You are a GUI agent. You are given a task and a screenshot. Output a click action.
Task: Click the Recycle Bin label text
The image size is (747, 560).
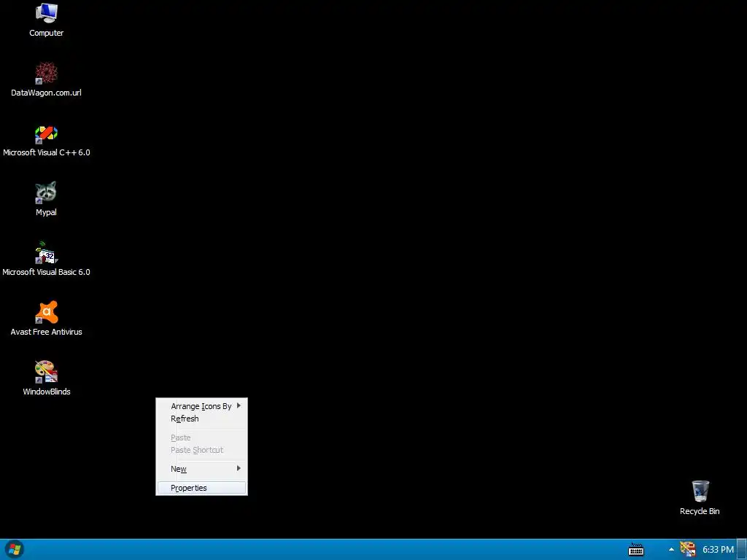pyautogui.click(x=700, y=511)
